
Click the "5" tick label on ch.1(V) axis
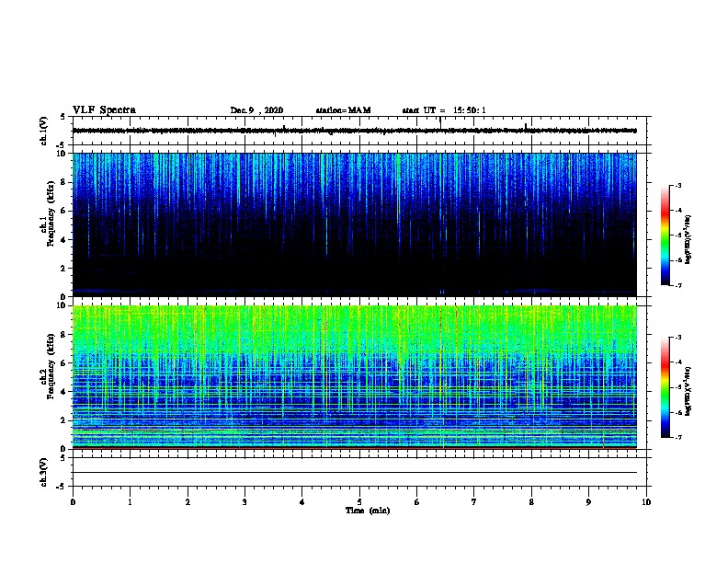click(x=63, y=117)
